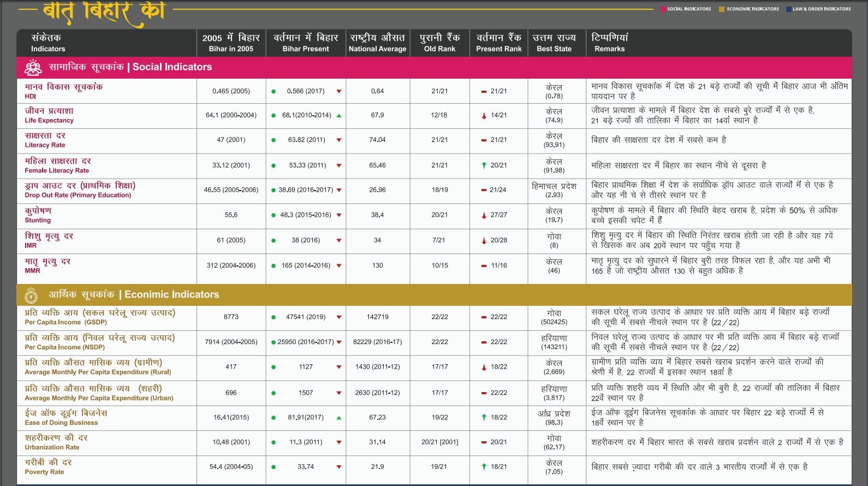
Task: Click the red down triangle in HDI row
Action: pos(339,91)
